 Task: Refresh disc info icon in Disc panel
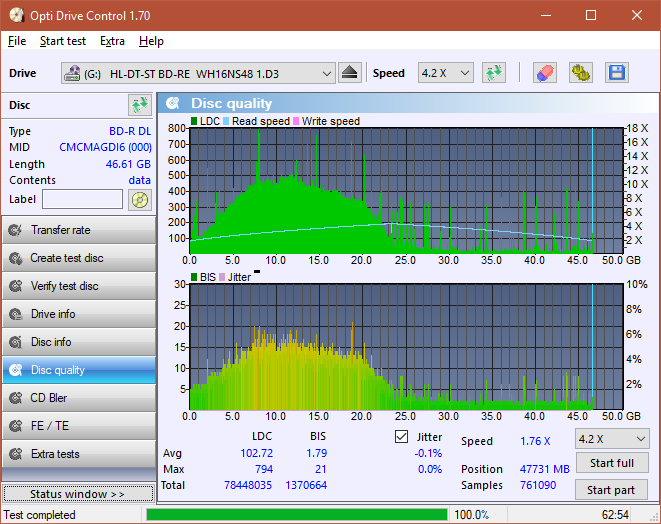pyautogui.click(x=140, y=105)
